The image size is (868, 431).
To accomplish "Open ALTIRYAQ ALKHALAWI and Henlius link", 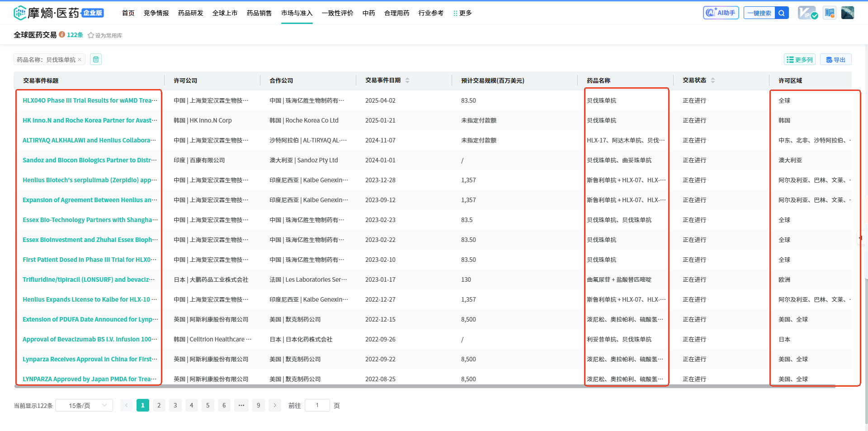I will (x=90, y=140).
